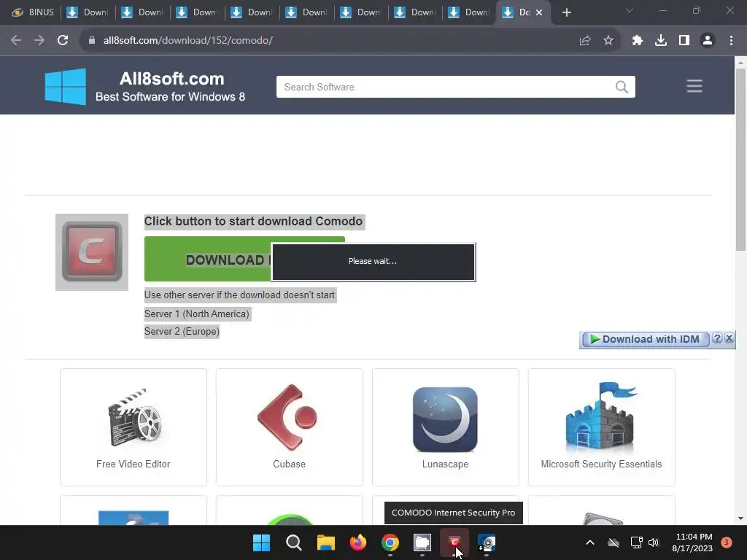
Task: Open File Explorer from taskbar
Action: coord(326,542)
